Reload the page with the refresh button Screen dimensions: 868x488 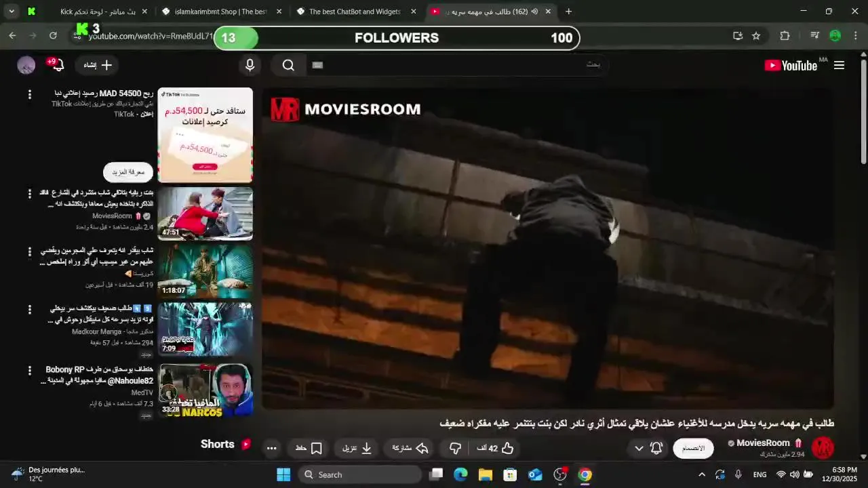point(53,36)
